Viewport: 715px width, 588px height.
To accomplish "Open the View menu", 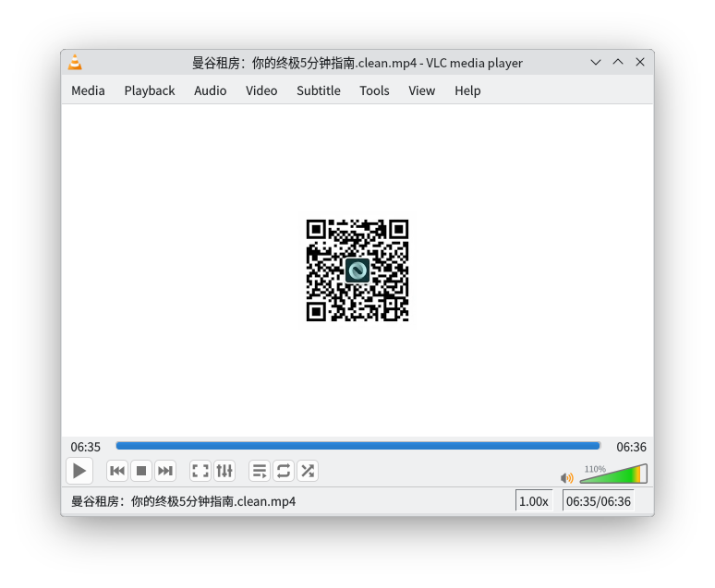I will pyautogui.click(x=422, y=90).
